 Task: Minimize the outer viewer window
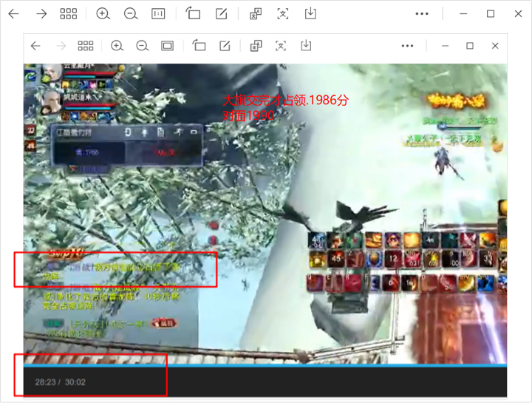(x=463, y=13)
